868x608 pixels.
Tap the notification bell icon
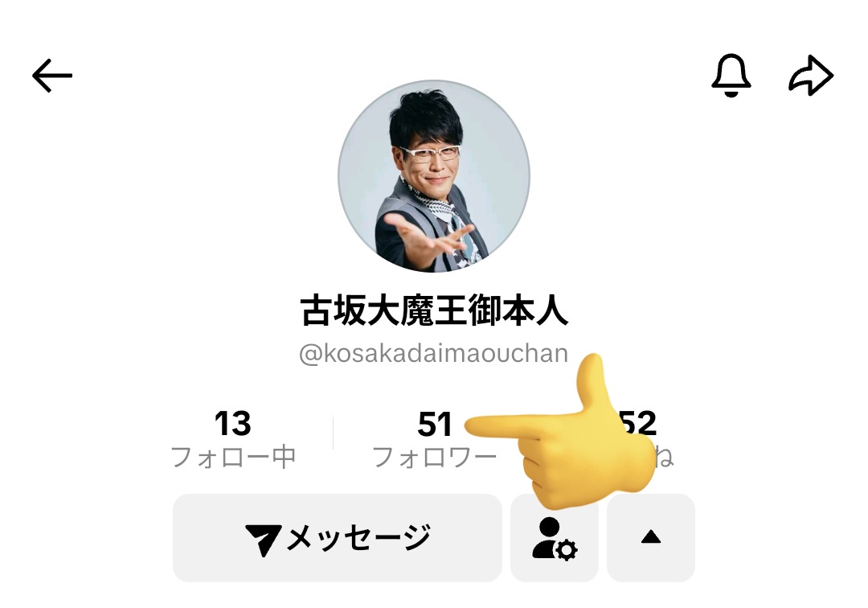click(x=731, y=76)
